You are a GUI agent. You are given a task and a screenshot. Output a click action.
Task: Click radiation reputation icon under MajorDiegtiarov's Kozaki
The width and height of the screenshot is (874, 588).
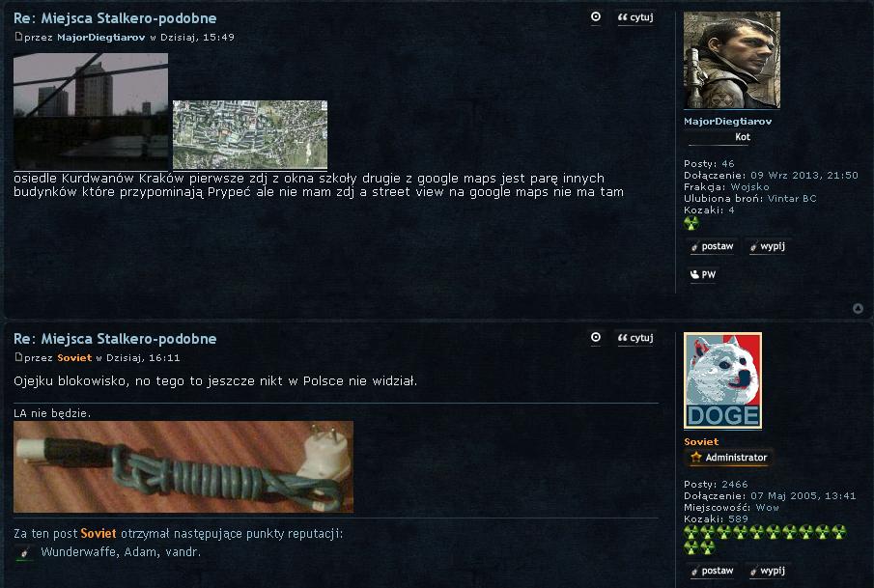691,223
